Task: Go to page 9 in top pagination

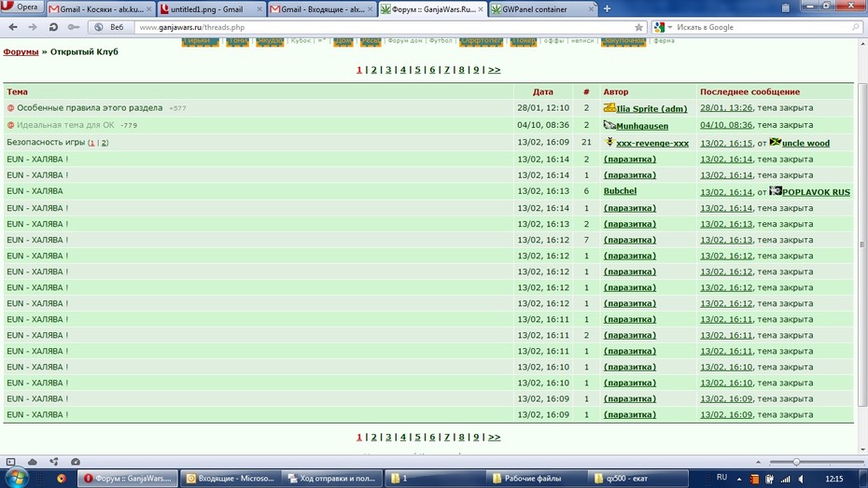Action: (x=476, y=70)
